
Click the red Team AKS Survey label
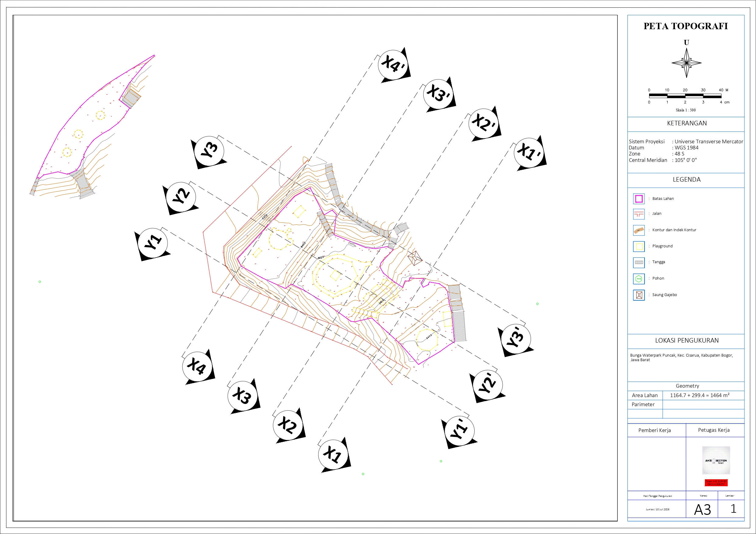point(716,483)
